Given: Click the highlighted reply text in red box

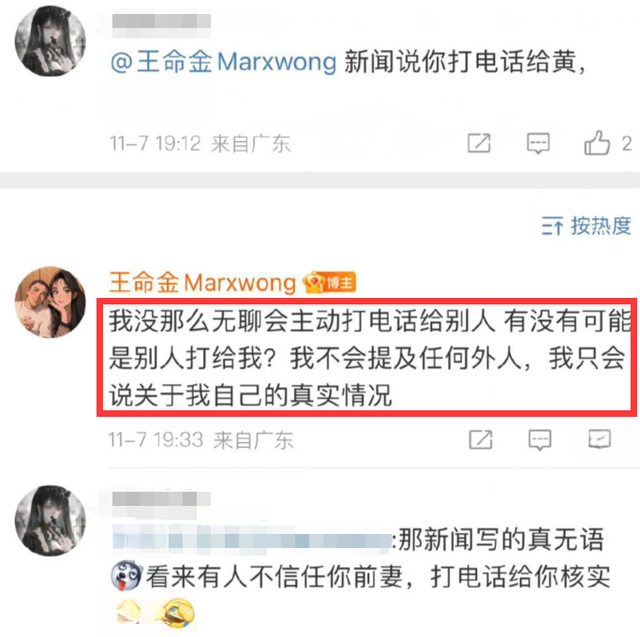Looking at the screenshot, I should point(367,357).
